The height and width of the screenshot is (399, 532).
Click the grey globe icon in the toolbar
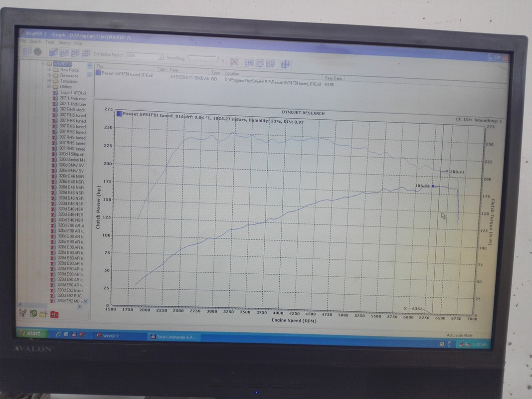pyautogui.click(x=38, y=51)
